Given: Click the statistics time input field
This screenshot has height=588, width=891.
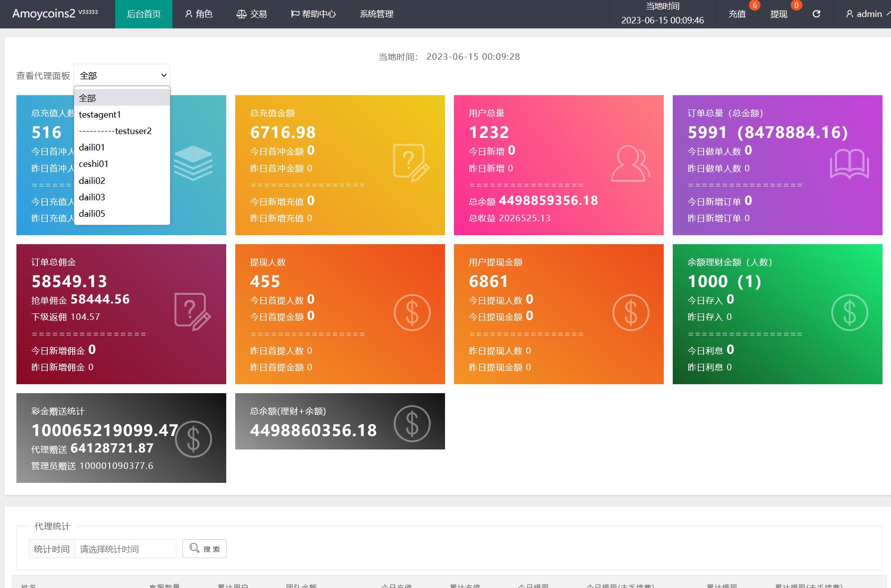Looking at the screenshot, I should pyautogui.click(x=125, y=549).
